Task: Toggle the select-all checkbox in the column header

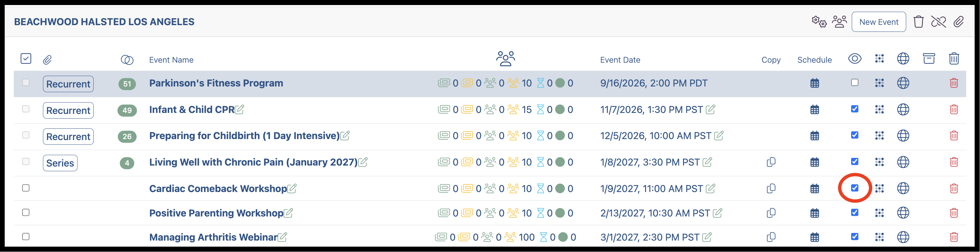Action: tap(26, 59)
